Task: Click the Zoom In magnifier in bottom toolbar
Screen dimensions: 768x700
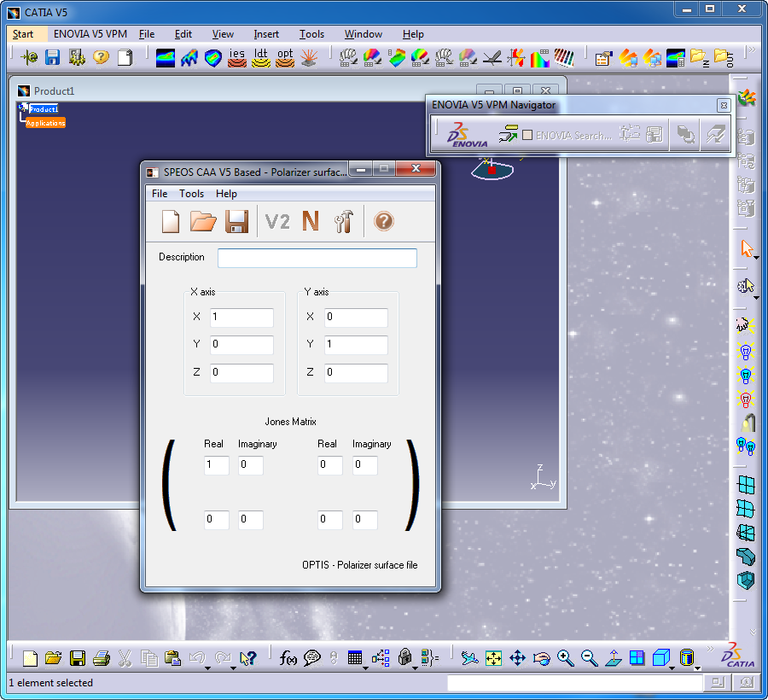Action: 565,658
